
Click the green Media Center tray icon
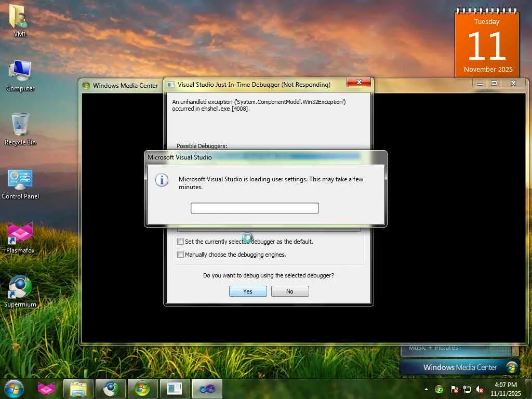439,389
